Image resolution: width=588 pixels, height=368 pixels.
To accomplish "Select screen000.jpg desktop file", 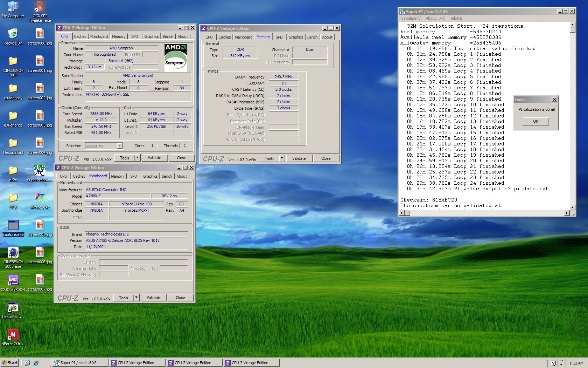I will pos(40,37).
